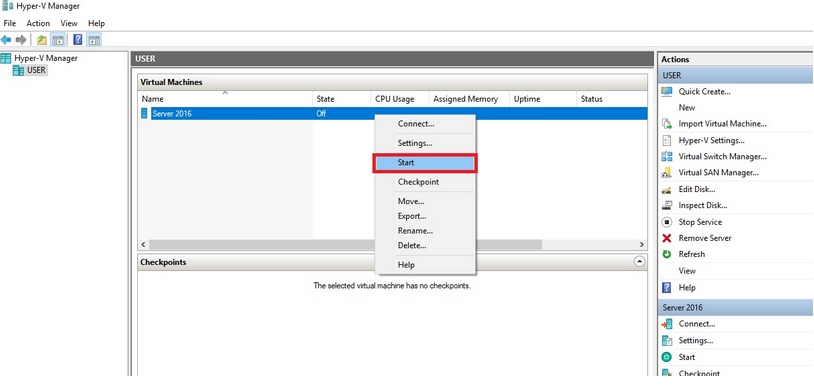814x391 pixels.
Task: Click the Edit Disk icon
Action: pyautogui.click(x=667, y=190)
